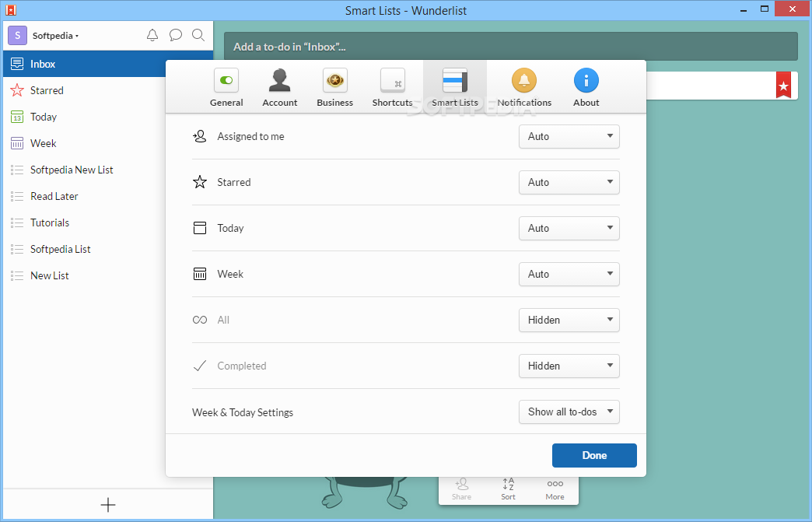Add a new list with the plus icon

pyautogui.click(x=107, y=505)
